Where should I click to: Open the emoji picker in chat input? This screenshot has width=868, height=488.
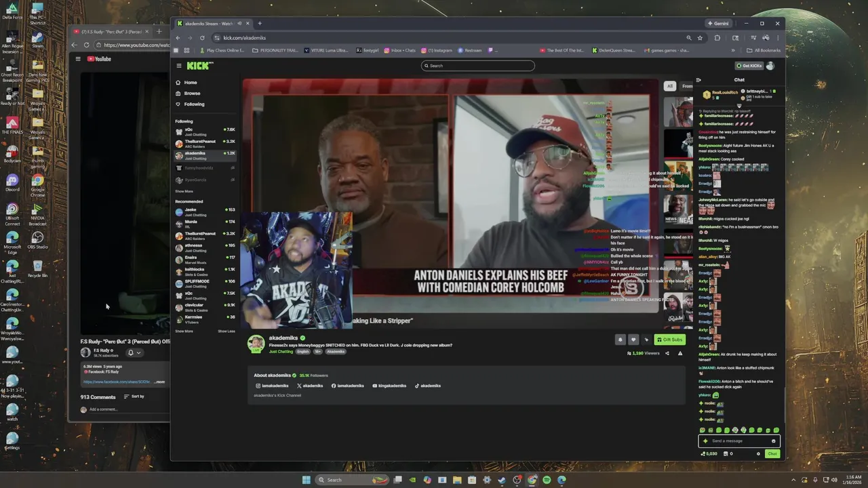tap(774, 441)
